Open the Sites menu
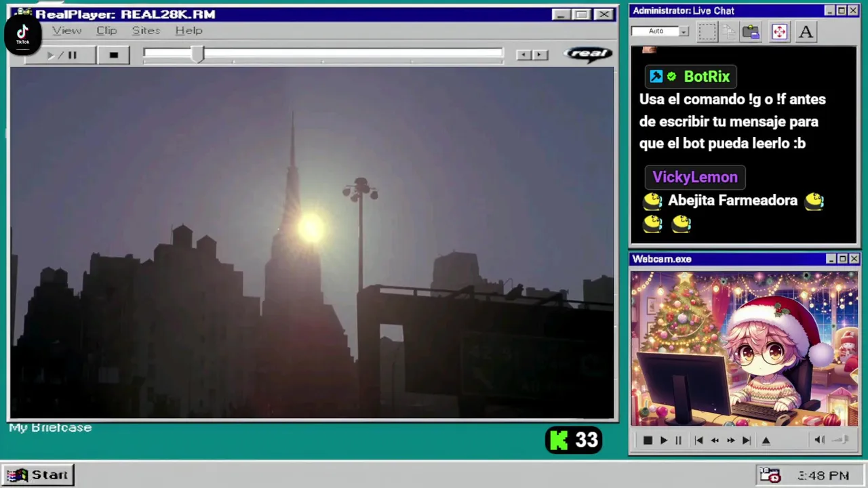This screenshot has width=868, height=488. click(x=146, y=30)
